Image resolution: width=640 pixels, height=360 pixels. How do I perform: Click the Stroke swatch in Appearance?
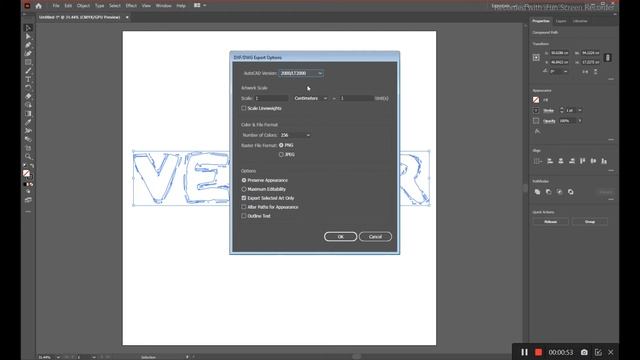(536, 111)
